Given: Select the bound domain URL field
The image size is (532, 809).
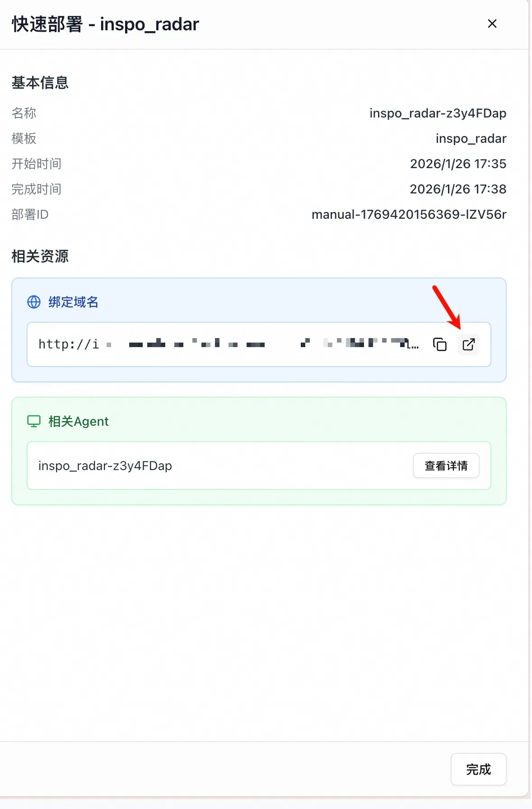Looking at the screenshot, I should coord(259,344).
